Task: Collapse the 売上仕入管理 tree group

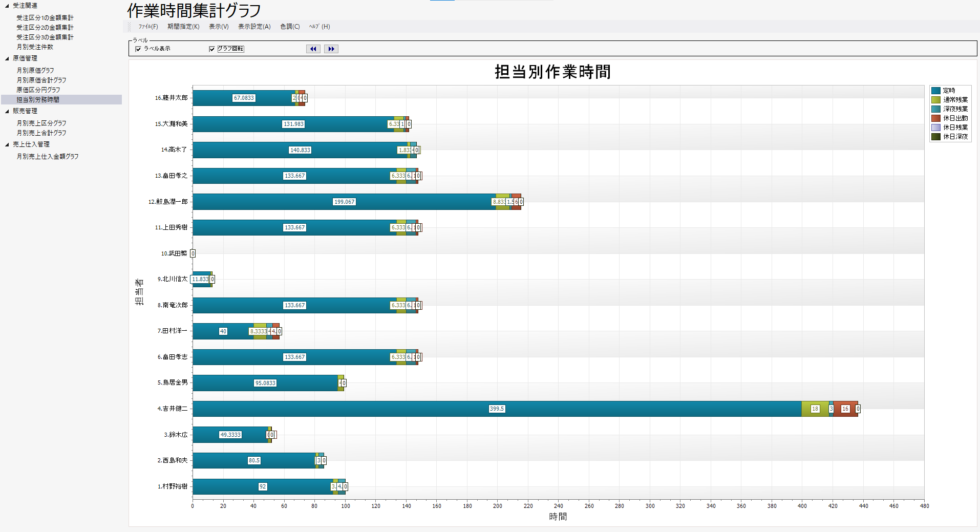Action: click(7, 145)
